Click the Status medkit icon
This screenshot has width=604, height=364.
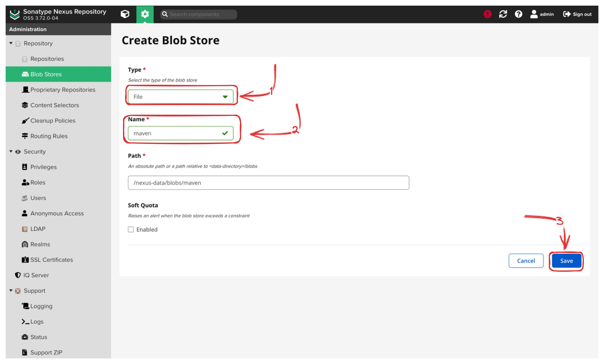coord(25,337)
